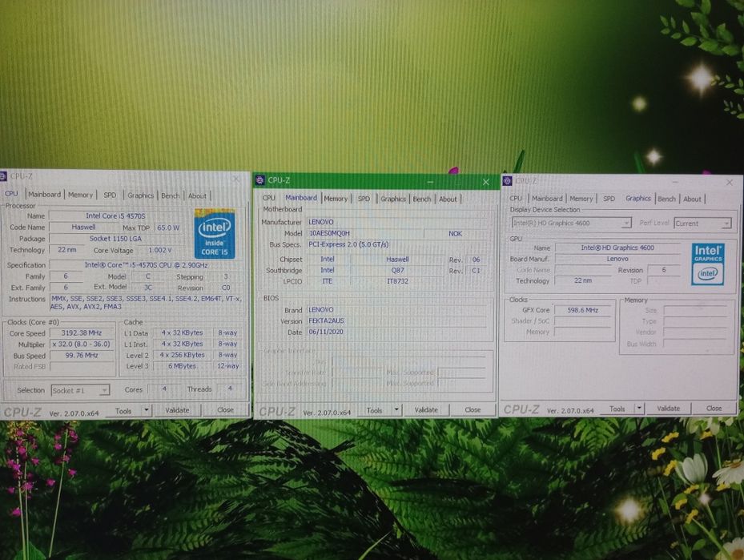Click the Intel Graphics logo badge
This screenshot has width=744, height=560.
[707, 264]
